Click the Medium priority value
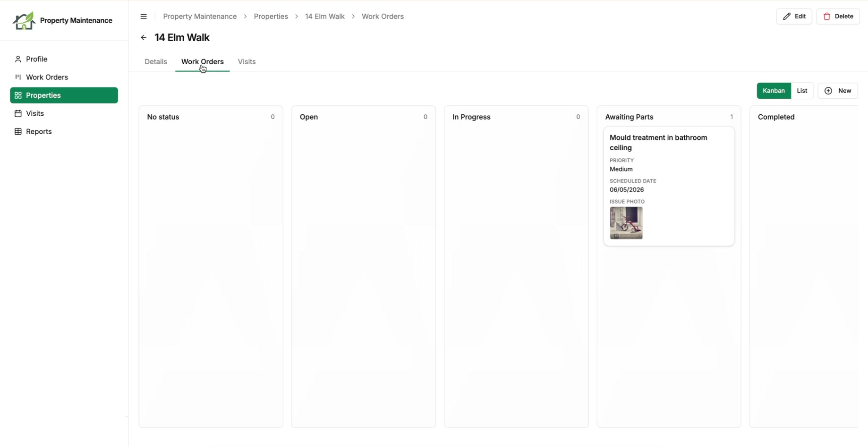868x447 pixels. [621, 169]
